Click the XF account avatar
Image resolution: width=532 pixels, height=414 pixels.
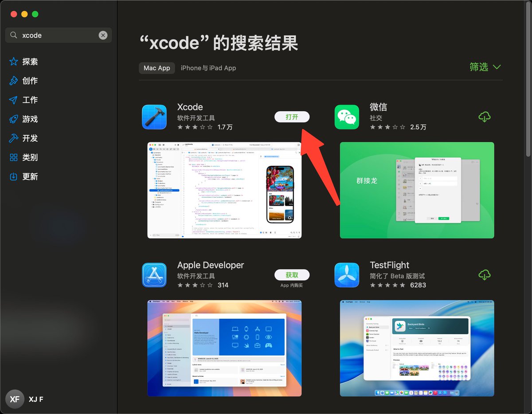point(15,399)
